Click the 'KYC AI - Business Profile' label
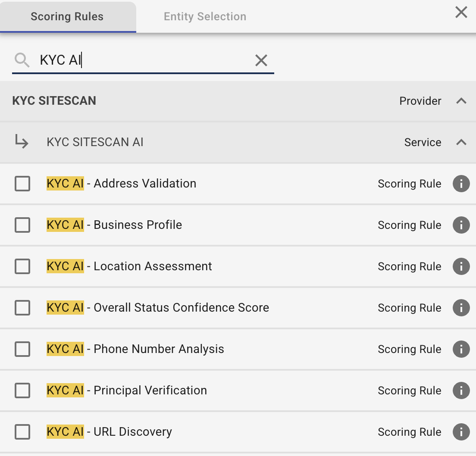476x456 pixels. 114,225
